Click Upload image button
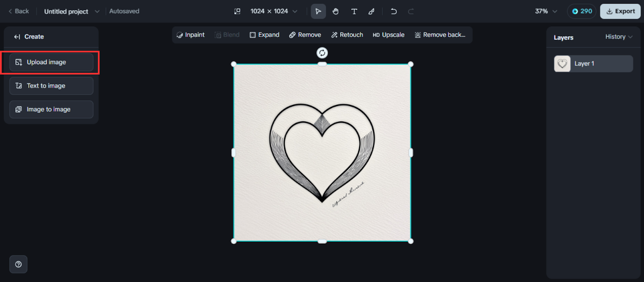The height and width of the screenshot is (282, 644). pos(51,62)
